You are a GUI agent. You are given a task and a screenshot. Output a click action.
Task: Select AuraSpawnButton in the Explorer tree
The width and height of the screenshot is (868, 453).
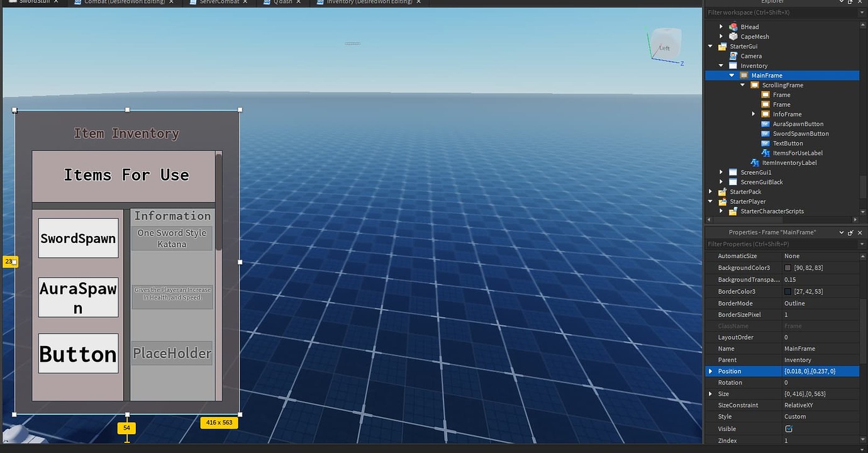798,124
